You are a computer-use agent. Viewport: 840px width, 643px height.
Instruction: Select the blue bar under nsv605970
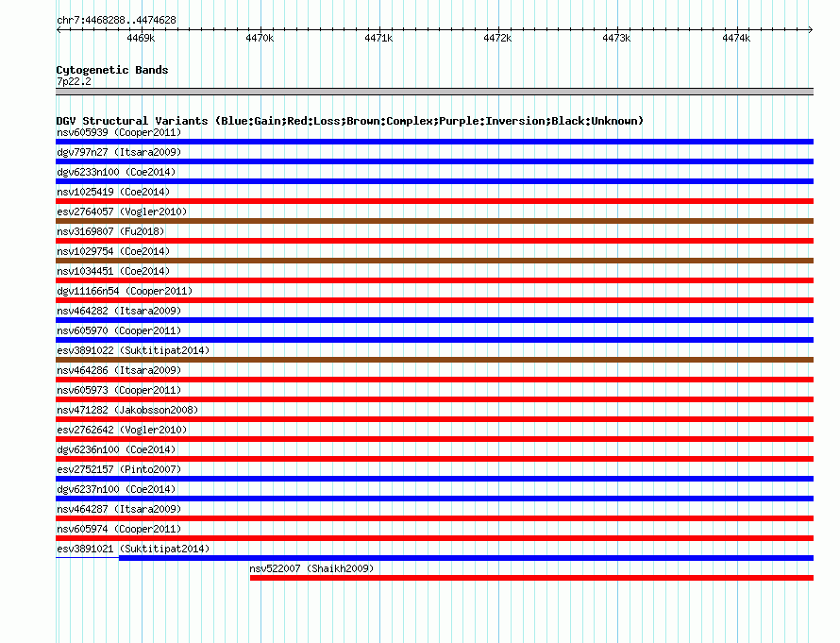434,340
